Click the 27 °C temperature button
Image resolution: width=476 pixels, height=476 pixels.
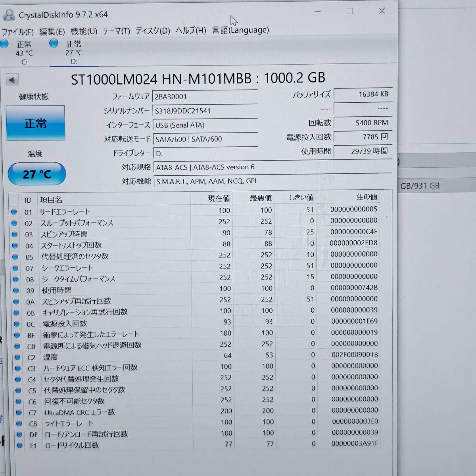pos(37,174)
